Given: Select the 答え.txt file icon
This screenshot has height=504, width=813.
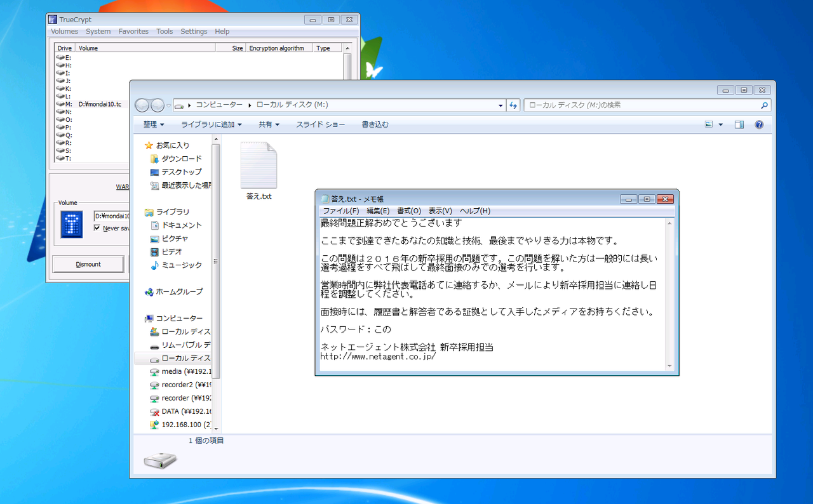Looking at the screenshot, I should [259, 166].
